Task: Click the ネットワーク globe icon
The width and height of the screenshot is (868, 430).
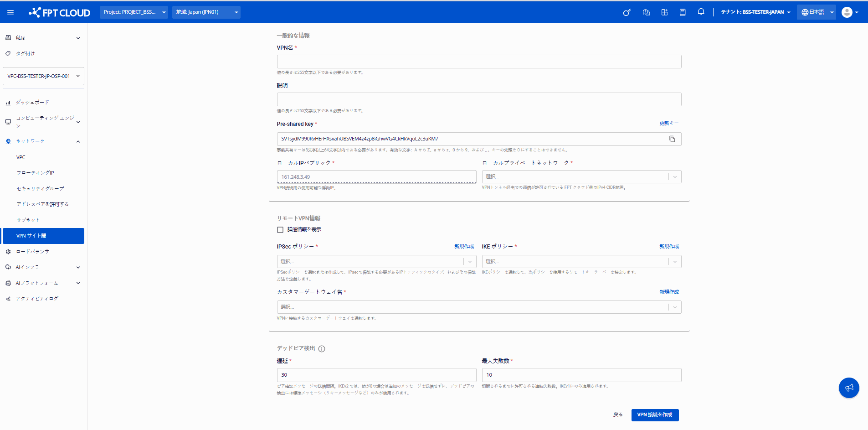Action: [x=8, y=141]
